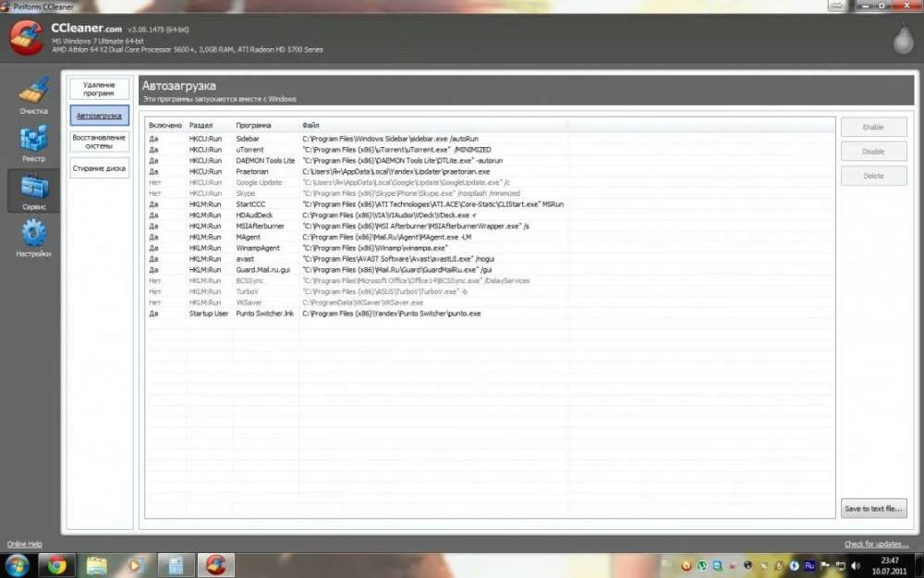The image size is (924, 578).
Task: Select the uTorrent startup entry
Action: 491,150
